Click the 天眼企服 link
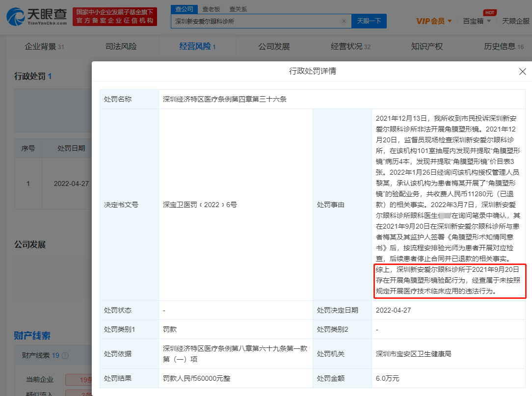The image size is (532, 396). point(516,21)
